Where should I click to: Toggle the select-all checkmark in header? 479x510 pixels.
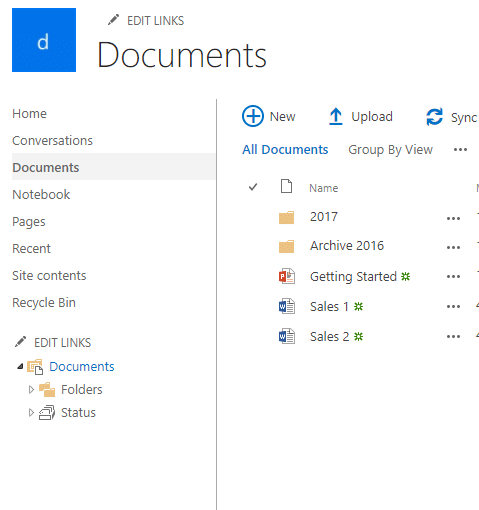tap(253, 187)
